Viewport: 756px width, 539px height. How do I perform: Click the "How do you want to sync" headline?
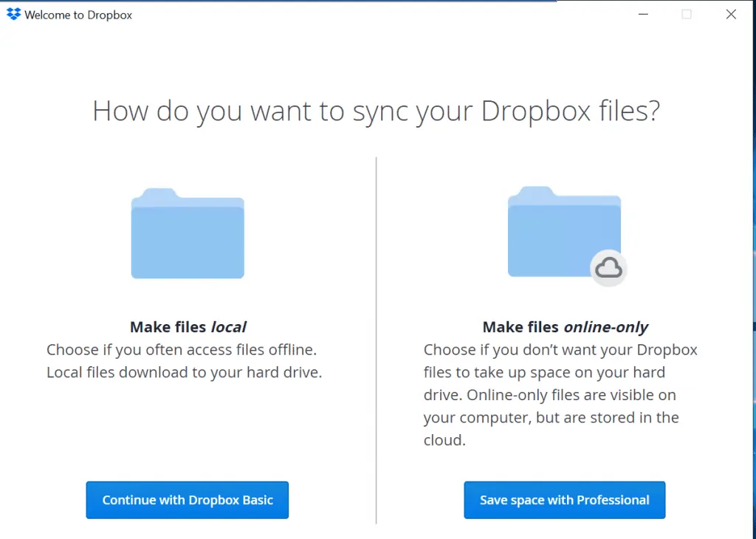pos(376,111)
